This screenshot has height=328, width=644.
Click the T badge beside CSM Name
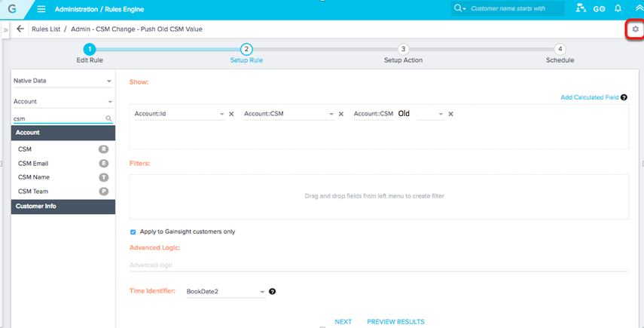(103, 177)
